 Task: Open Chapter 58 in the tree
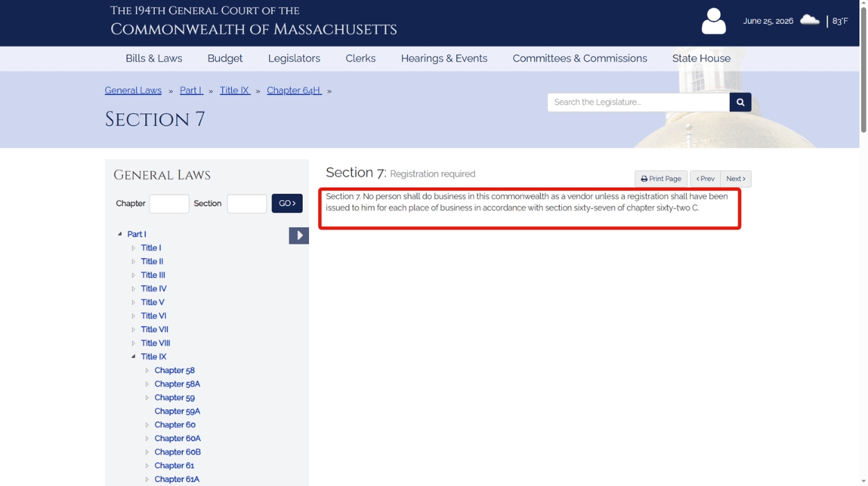174,370
